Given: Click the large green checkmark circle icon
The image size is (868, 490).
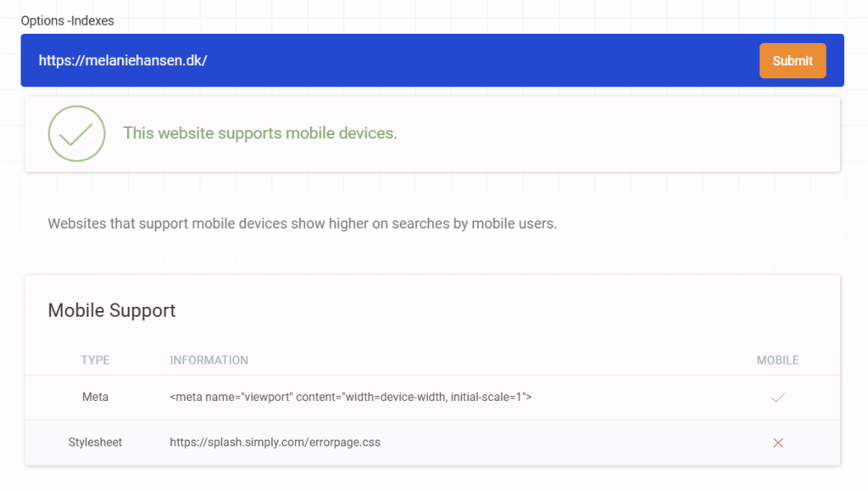Looking at the screenshot, I should 76,133.
